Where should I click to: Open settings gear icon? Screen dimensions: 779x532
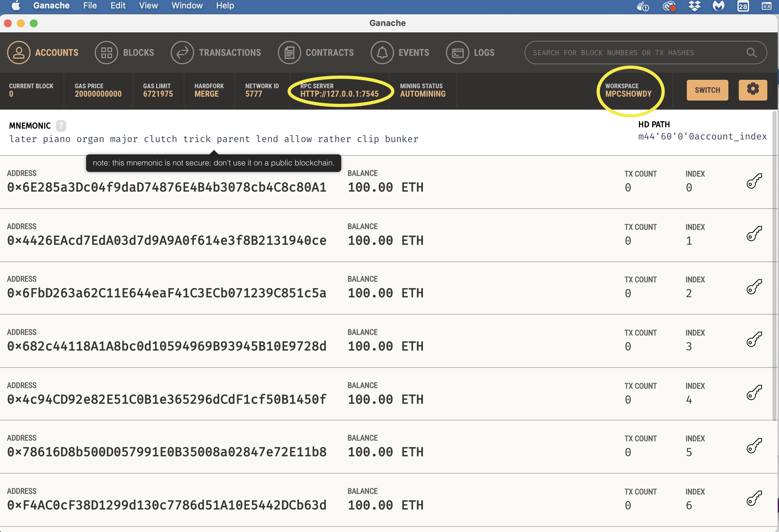(x=752, y=90)
